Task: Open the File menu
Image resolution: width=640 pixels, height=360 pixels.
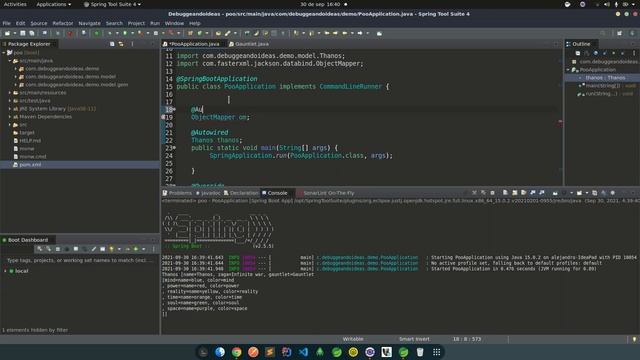Action: point(7,23)
